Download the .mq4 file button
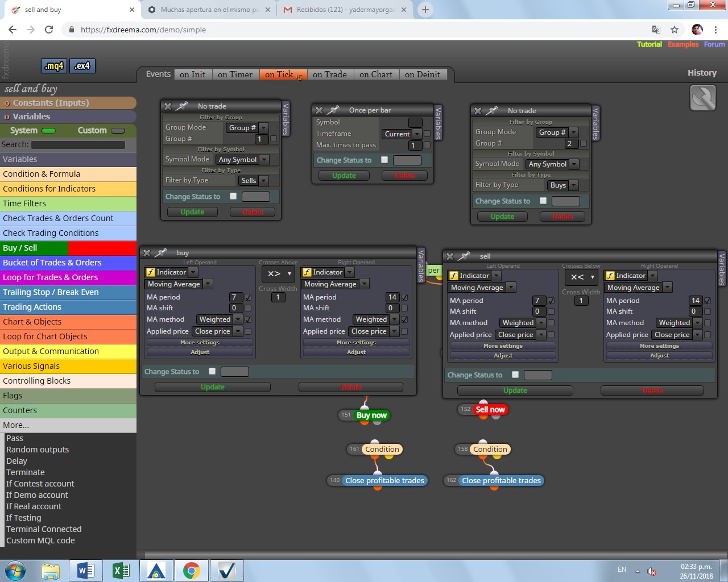 coord(54,66)
